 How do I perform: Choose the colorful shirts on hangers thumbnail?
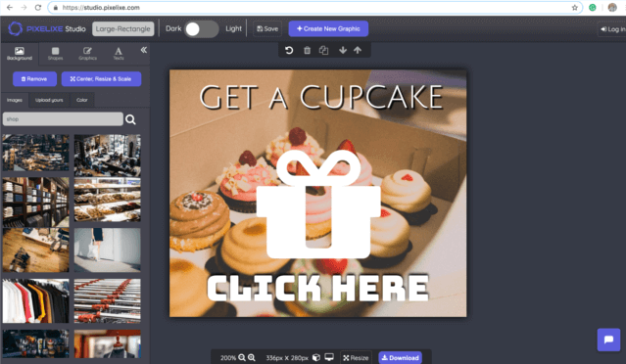35,301
